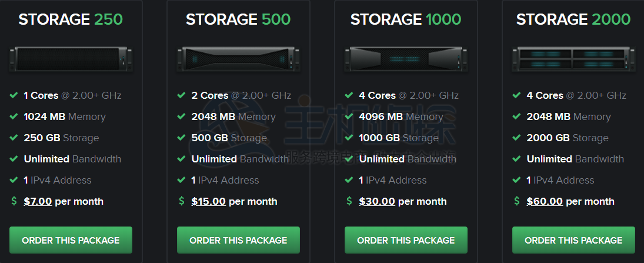This screenshot has height=263, width=644.
Task: Order the Storage 250 package
Action: [x=71, y=240]
